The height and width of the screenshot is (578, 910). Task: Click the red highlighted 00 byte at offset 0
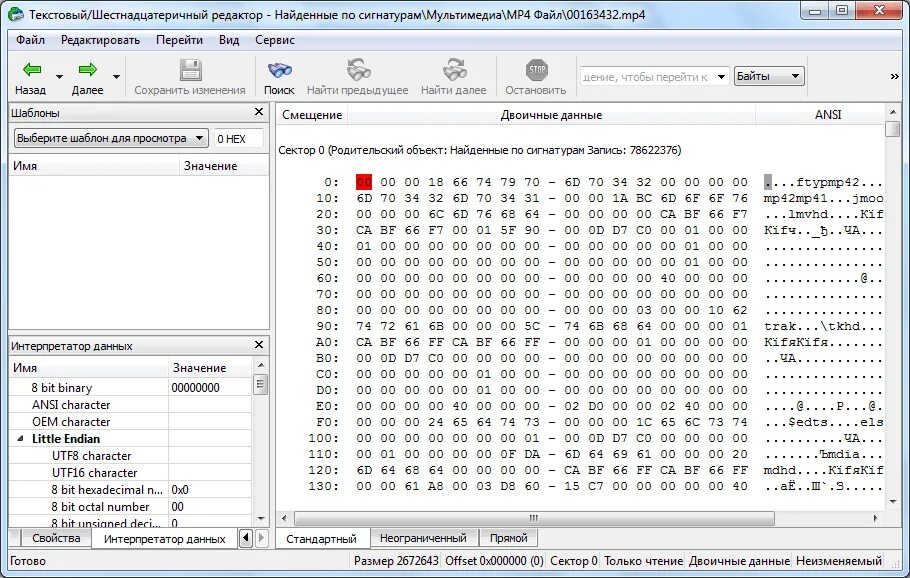(364, 182)
